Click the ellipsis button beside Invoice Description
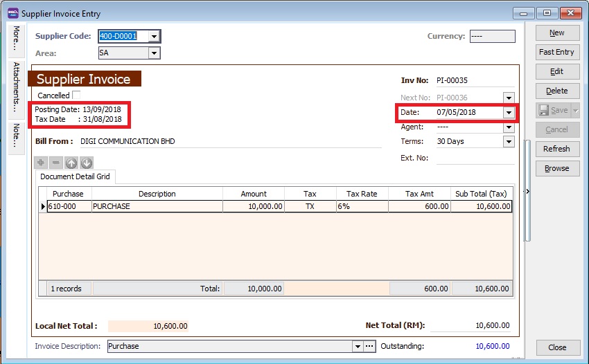589x364 pixels. point(369,346)
